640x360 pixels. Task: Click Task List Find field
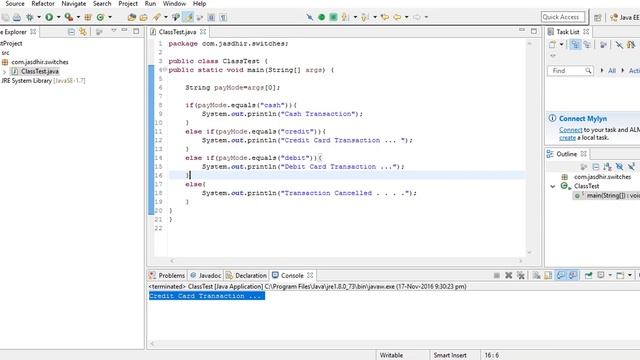point(570,71)
